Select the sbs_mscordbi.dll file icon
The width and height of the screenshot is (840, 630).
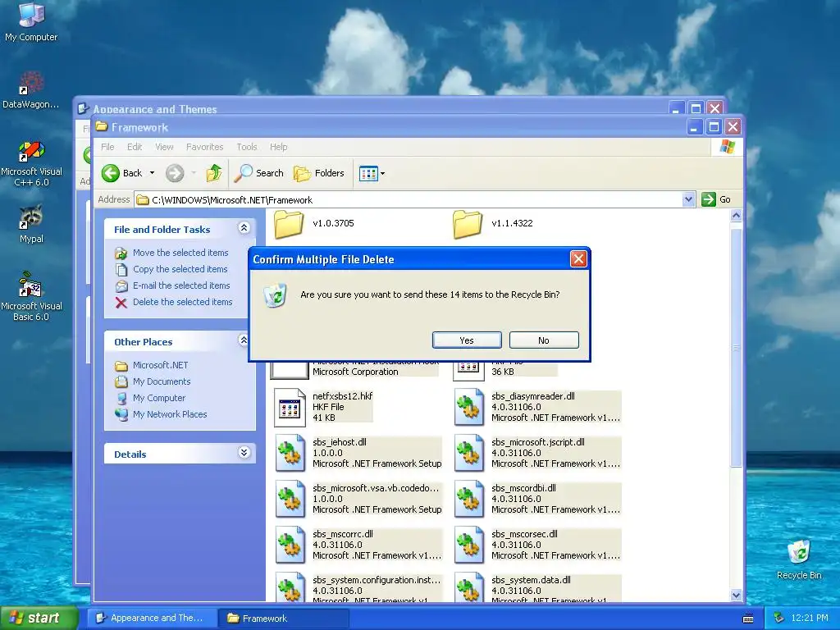pyautogui.click(x=469, y=500)
